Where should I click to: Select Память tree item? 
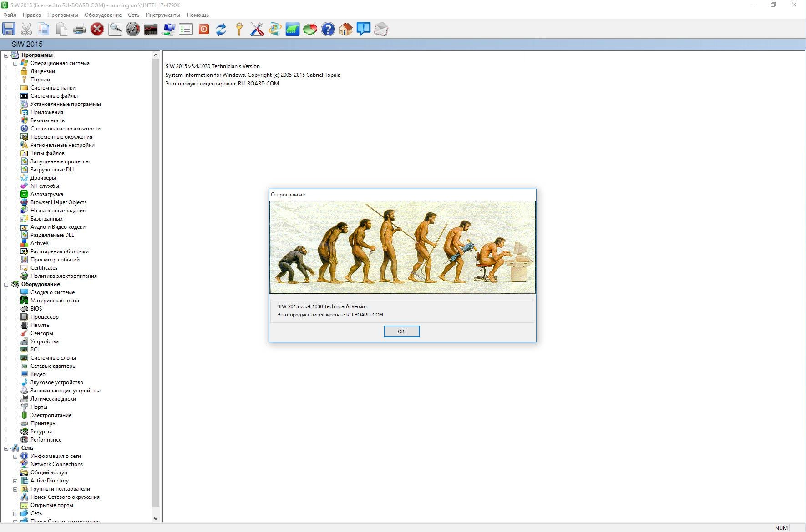(x=40, y=325)
